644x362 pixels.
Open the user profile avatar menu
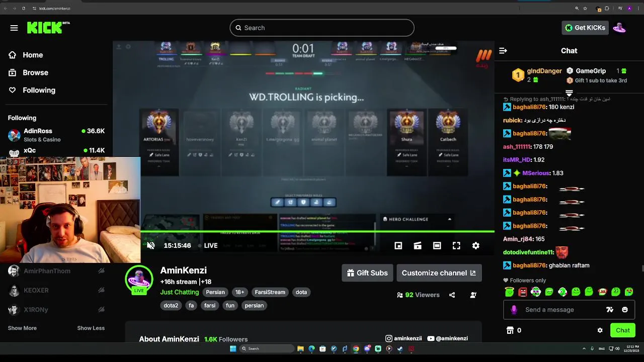[x=619, y=28]
